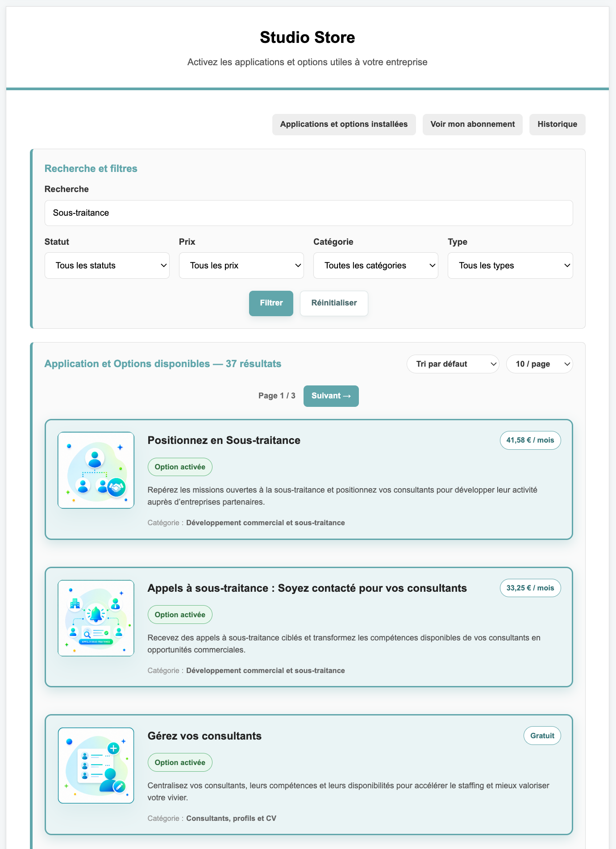Click the Filtrer button
616x849 pixels.
click(x=271, y=303)
